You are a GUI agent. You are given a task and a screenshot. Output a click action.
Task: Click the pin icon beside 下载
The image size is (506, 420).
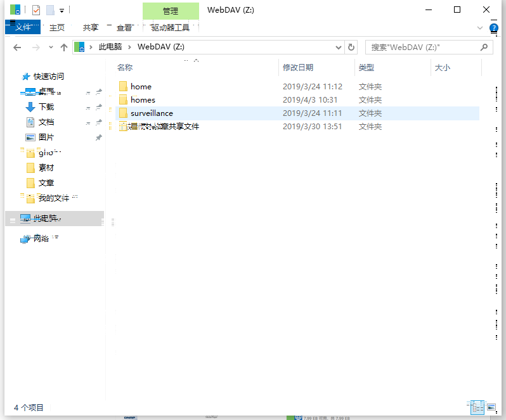tap(99, 107)
